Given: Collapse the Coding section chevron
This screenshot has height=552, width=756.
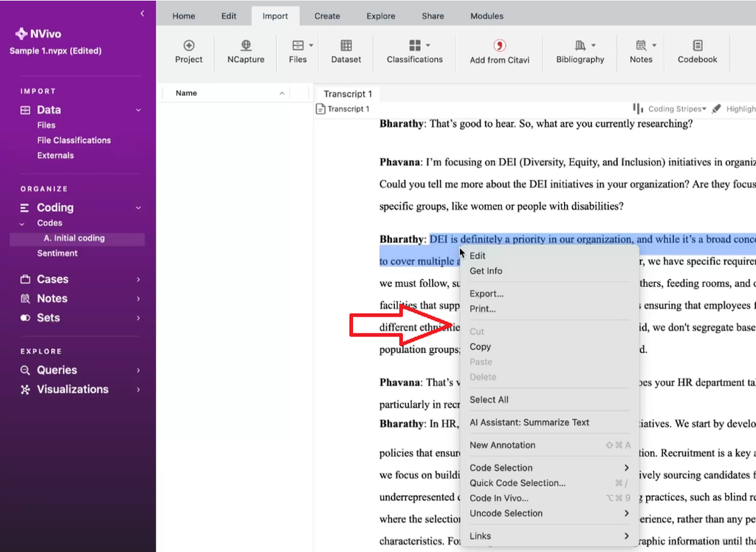Looking at the screenshot, I should (x=138, y=208).
